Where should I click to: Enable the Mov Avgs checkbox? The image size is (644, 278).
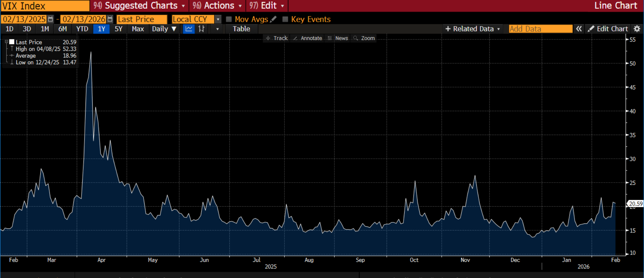tap(229, 19)
